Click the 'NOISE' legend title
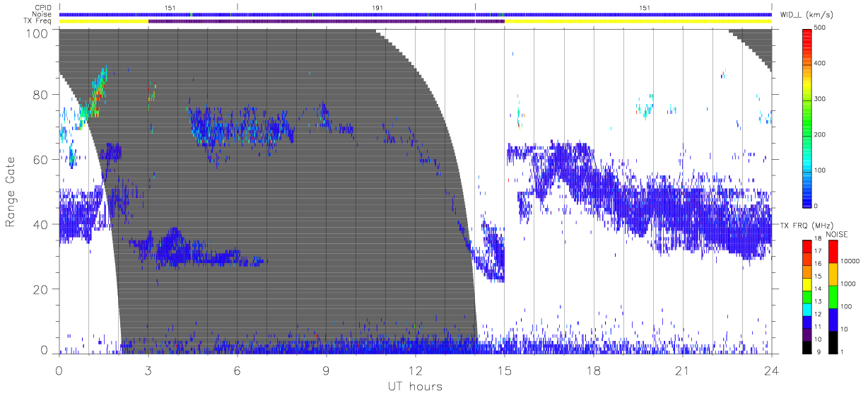The image size is (868, 401). click(x=836, y=234)
